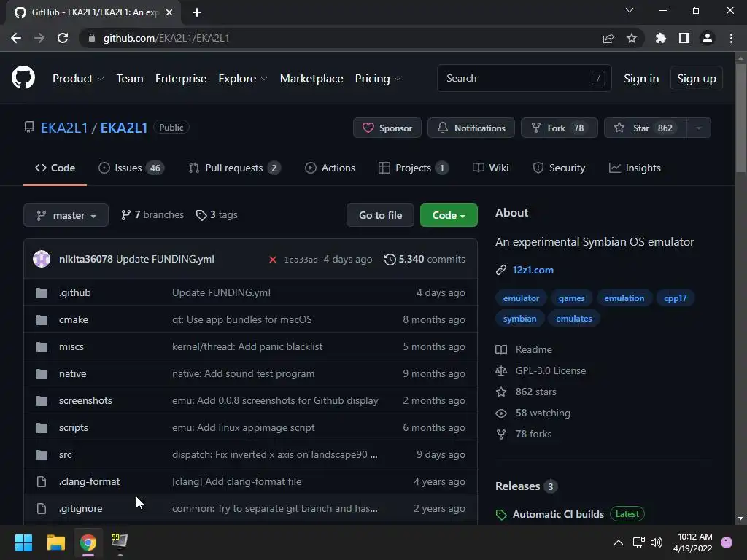
Task: Click Go to file button
Action: pos(380,215)
